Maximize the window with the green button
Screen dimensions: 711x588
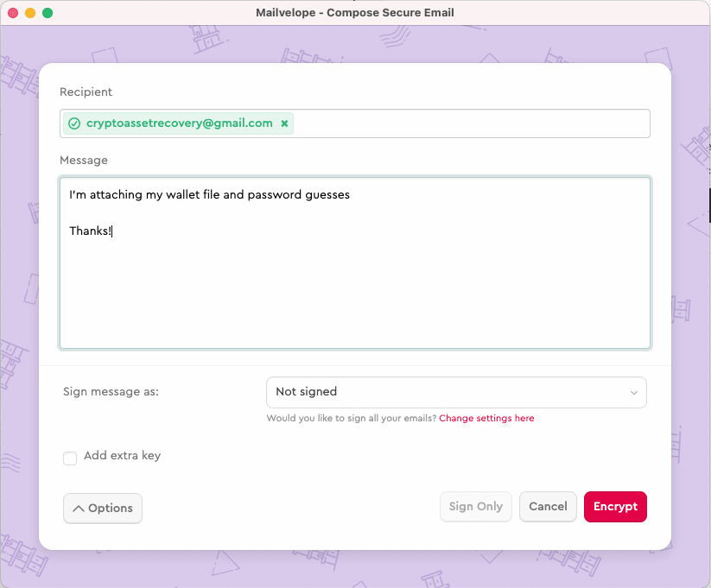(x=48, y=13)
